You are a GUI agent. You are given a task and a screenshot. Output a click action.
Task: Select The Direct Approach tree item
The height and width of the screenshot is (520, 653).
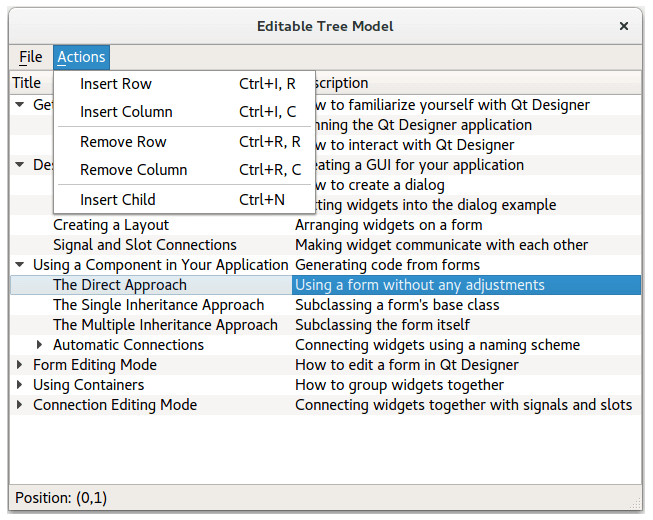click(x=119, y=285)
